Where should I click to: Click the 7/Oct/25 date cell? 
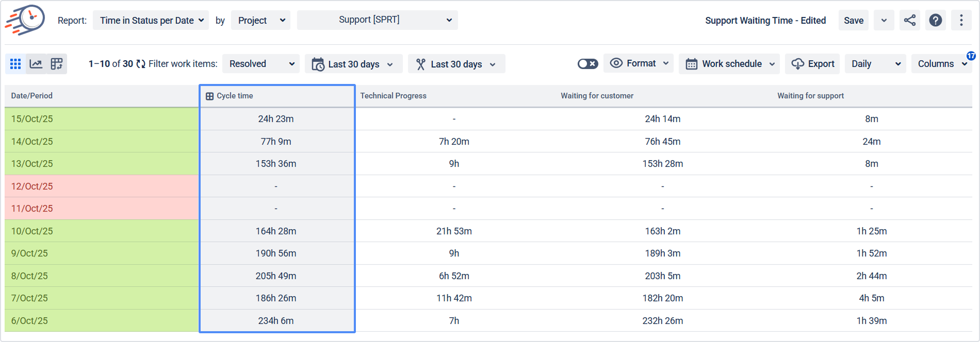tap(102, 298)
